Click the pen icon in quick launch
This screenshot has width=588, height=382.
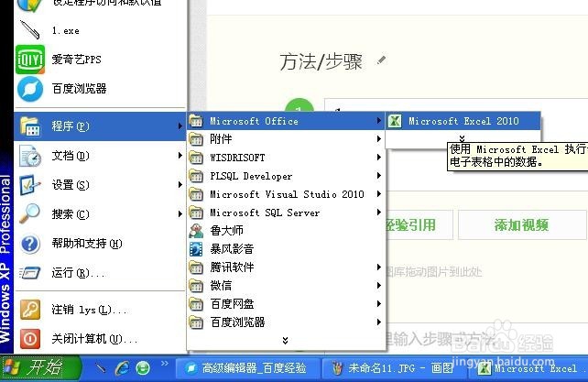click(x=101, y=368)
